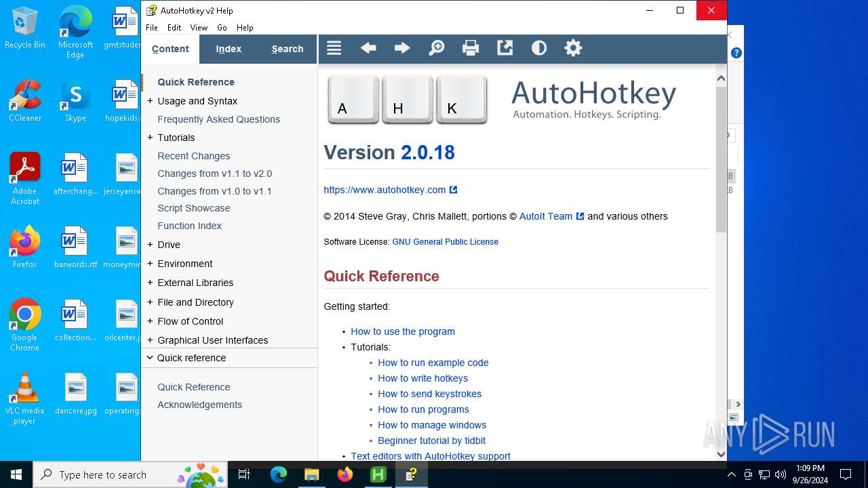868x488 pixels.
Task: Open Microsoft Edge desktop shortcut
Action: (75, 32)
